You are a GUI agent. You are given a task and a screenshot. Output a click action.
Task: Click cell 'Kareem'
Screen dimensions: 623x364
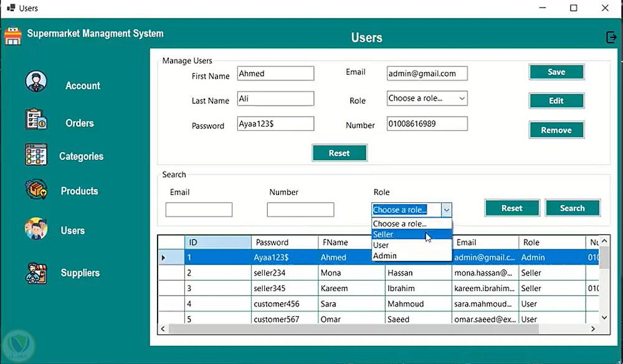coord(351,288)
